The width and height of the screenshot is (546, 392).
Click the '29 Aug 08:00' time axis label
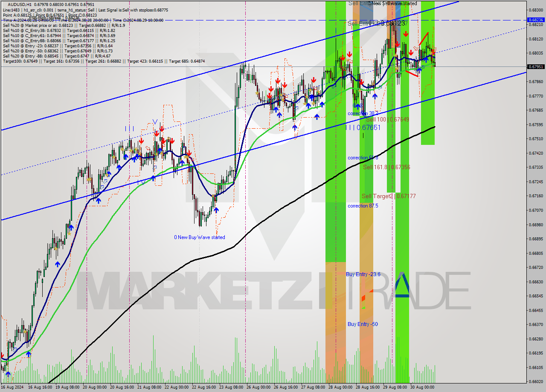(395, 387)
